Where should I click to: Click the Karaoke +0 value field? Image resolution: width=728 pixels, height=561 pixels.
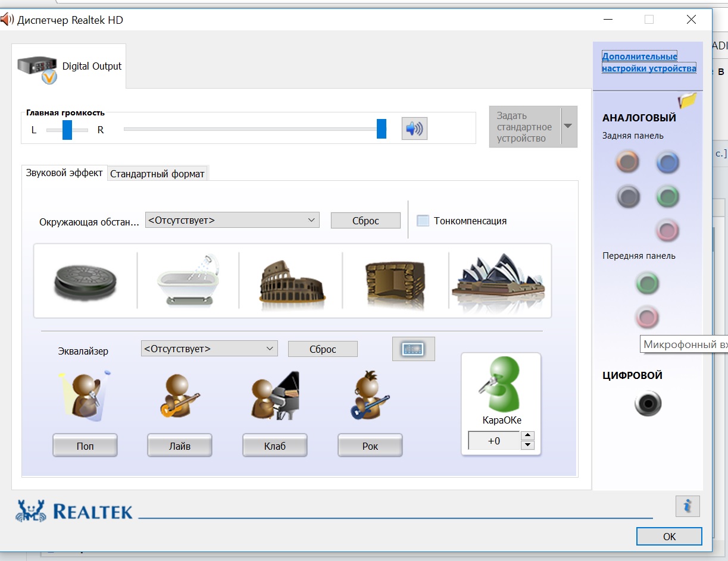tap(493, 441)
